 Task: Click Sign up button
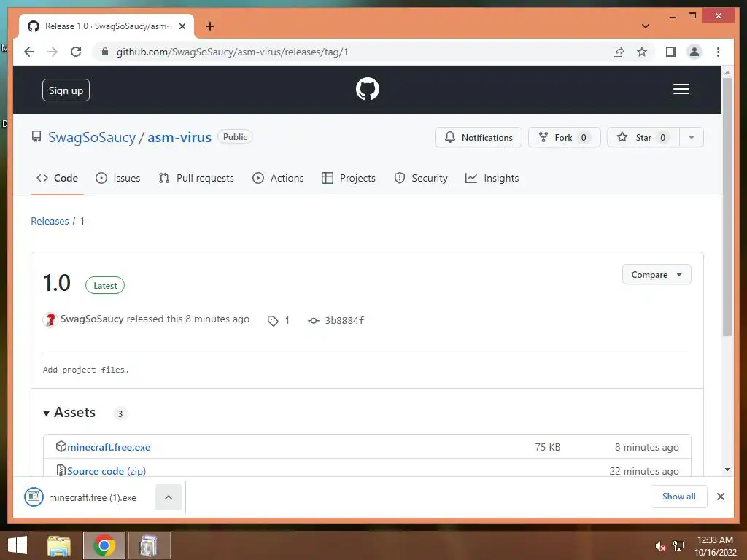[66, 90]
